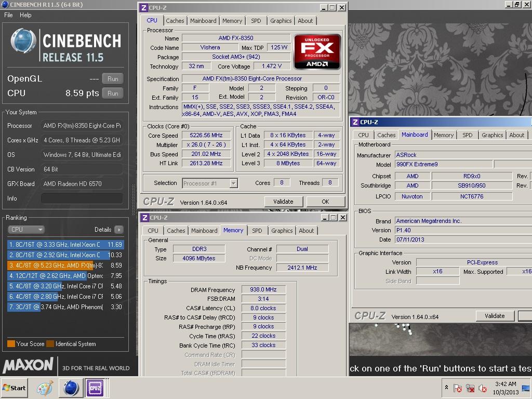Image resolution: width=532 pixels, height=399 pixels.
Task: Click the AMD FX Unlocked processor logo
Action: click(317, 51)
